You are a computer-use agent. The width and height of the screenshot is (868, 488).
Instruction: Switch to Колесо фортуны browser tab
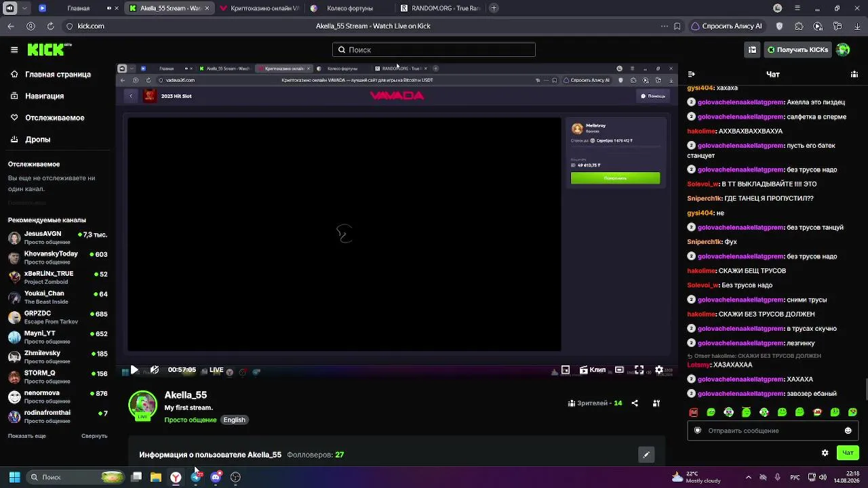click(x=350, y=8)
